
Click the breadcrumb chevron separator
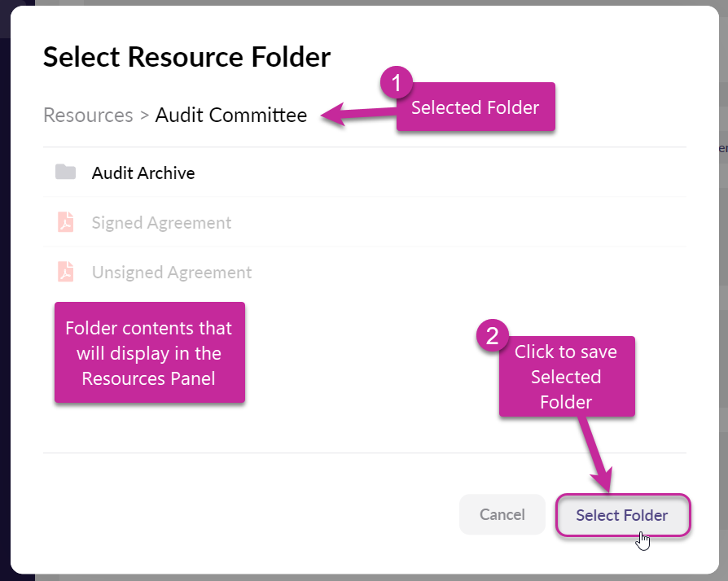pos(144,116)
